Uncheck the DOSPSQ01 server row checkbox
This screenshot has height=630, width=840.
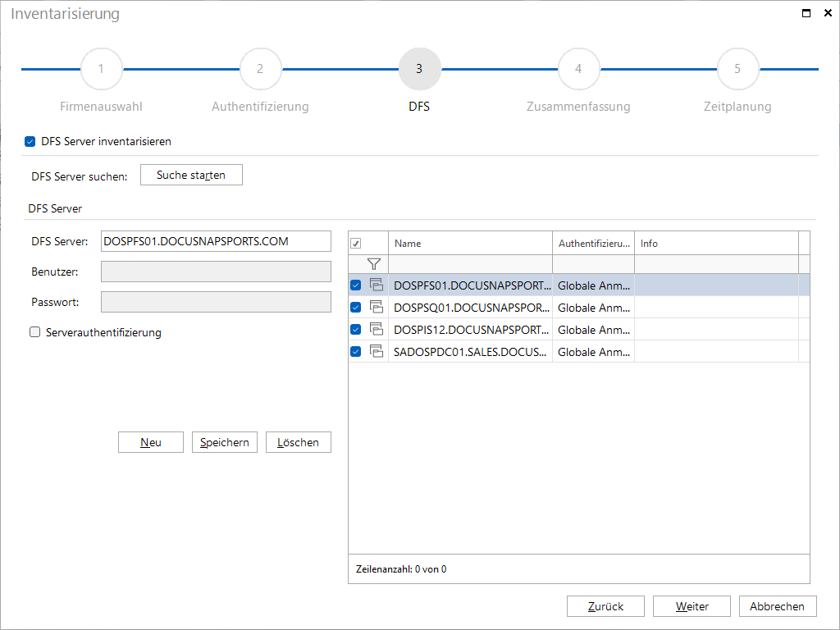pyautogui.click(x=356, y=307)
